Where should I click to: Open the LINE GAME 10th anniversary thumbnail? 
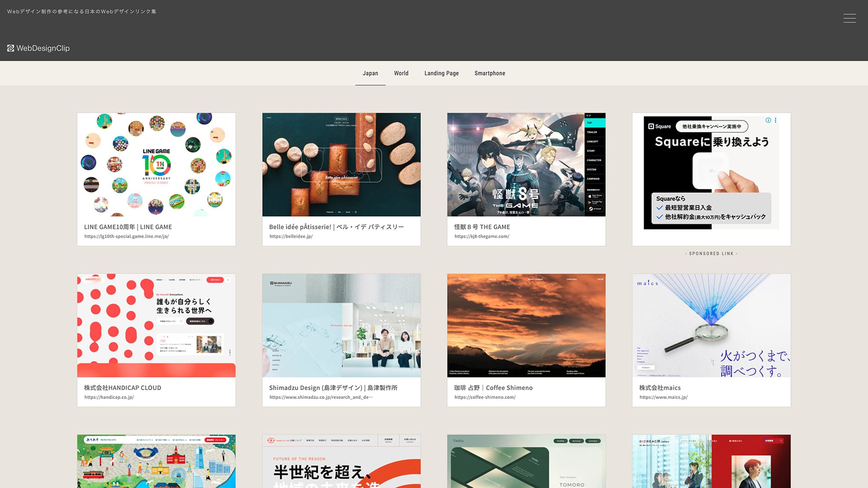156,164
